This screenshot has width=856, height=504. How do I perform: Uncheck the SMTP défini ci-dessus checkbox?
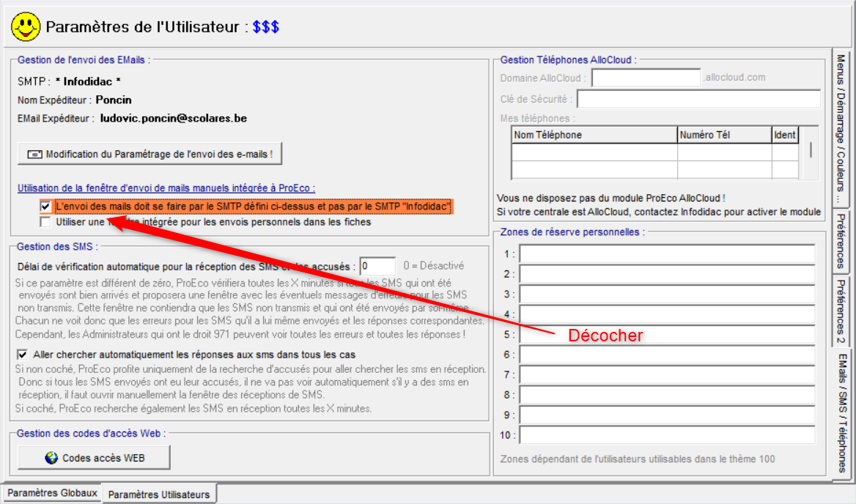[46, 207]
